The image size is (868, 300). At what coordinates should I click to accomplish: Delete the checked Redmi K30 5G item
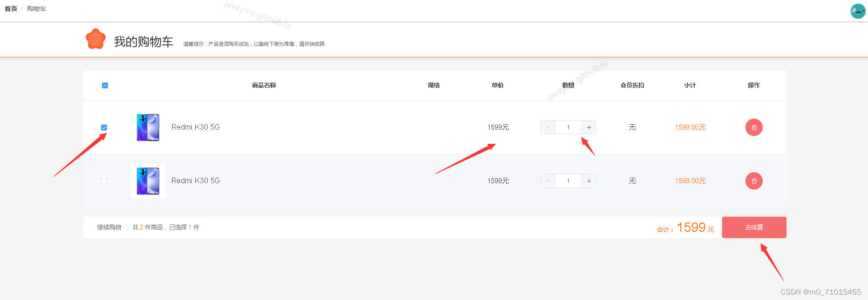tap(754, 127)
